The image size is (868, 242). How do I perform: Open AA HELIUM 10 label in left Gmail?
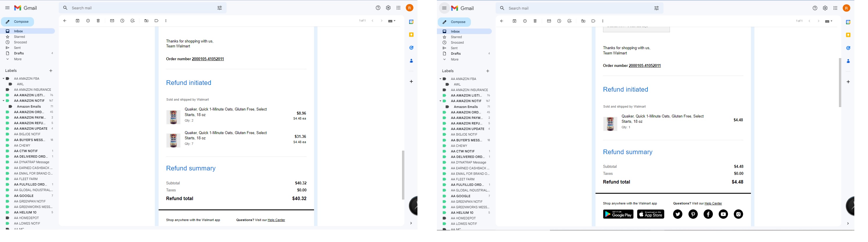[x=25, y=212]
